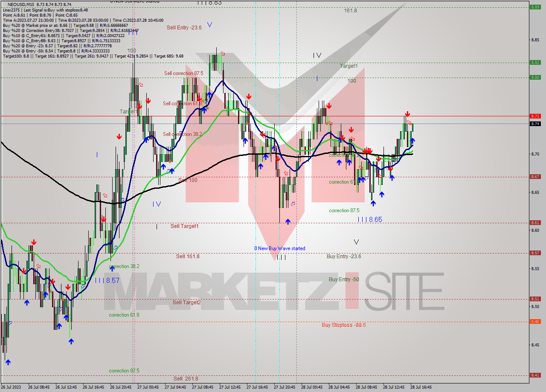The height and width of the screenshot is (392, 546).
Task: Click the 'Sell Entry -23.6' label
Action: [x=184, y=27]
